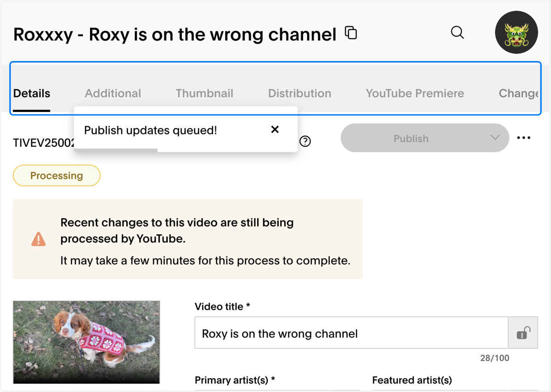The height and width of the screenshot is (392, 551).
Task: Copy the video title with the duplicate icon
Action: coord(351,33)
